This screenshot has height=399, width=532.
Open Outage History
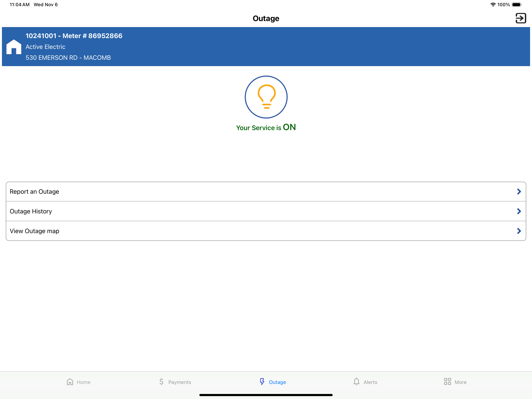pyautogui.click(x=266, y=211)
